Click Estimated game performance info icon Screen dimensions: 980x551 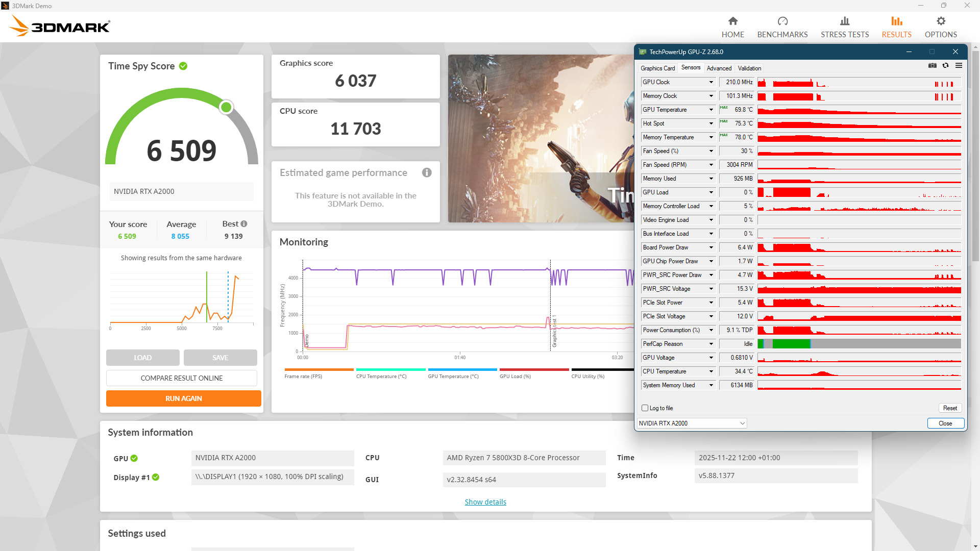coord(427,173)
